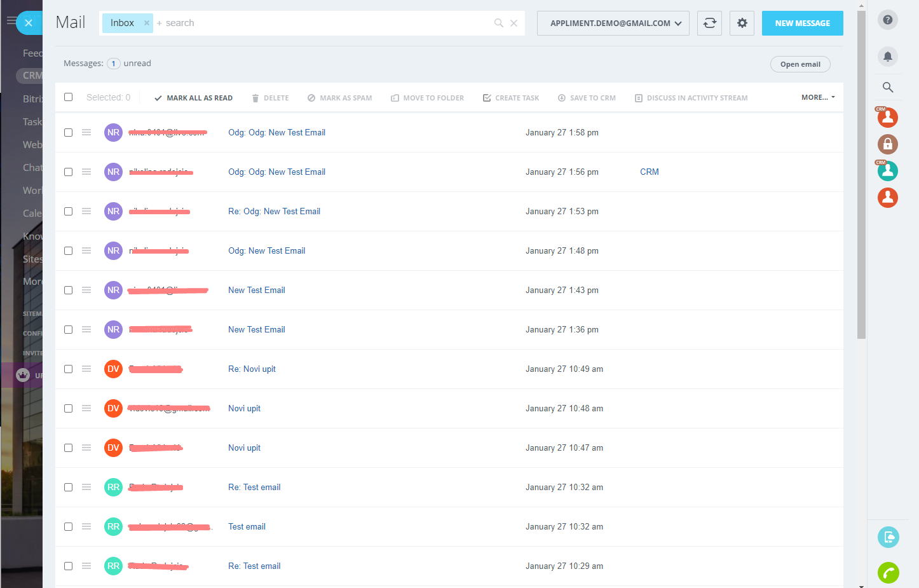Viewport: 919px width, 588px height.
Task: Open mail settings via the gear icon
Action: (x=742, y=22)
